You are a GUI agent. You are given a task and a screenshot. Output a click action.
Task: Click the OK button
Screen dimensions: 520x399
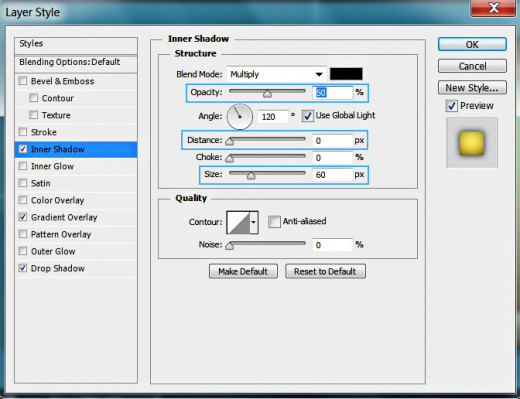(x=472, y=44)
